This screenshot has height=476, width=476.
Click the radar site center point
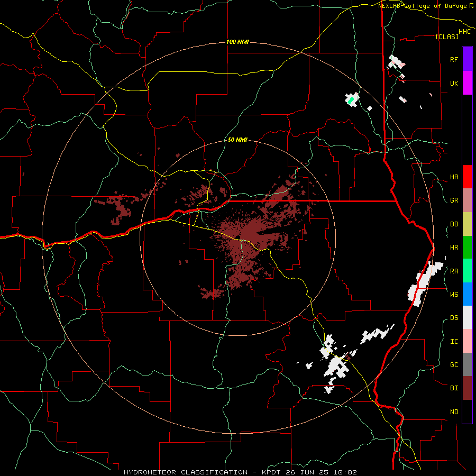click(237, 237)
